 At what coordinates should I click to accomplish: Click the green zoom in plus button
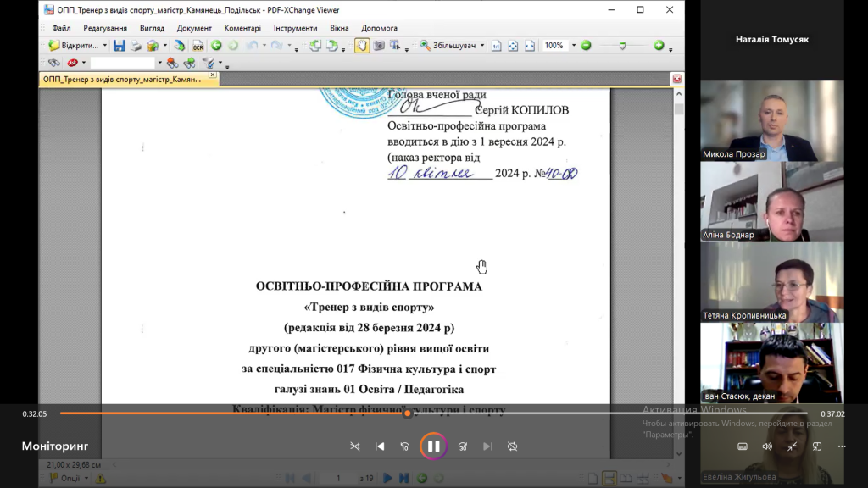tap(659, 46)
